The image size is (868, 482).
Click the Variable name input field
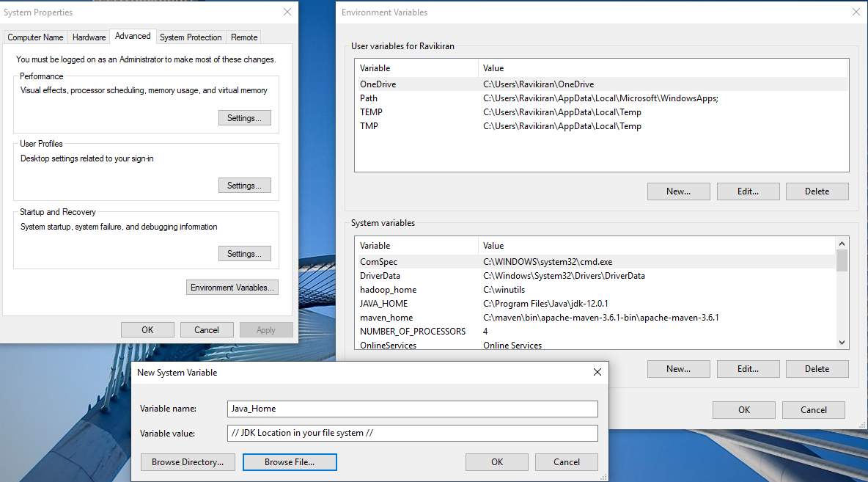412,409
